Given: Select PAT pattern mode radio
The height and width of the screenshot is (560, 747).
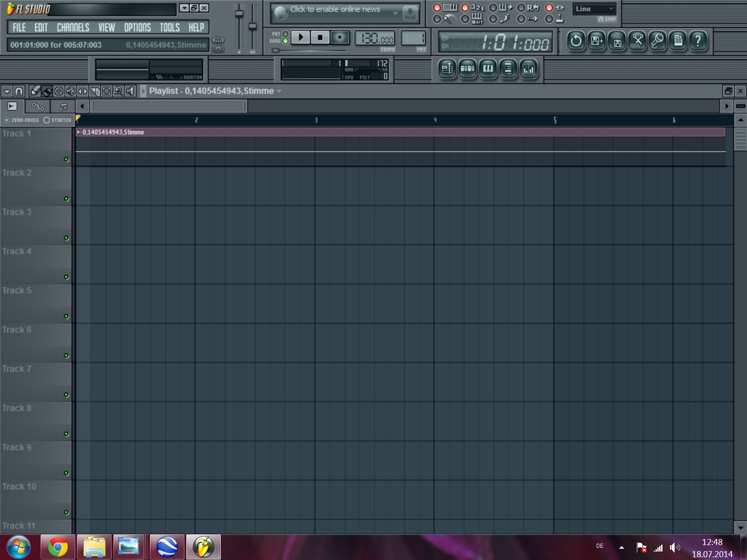Looking at the screenshot, I should tap(285, 34).
